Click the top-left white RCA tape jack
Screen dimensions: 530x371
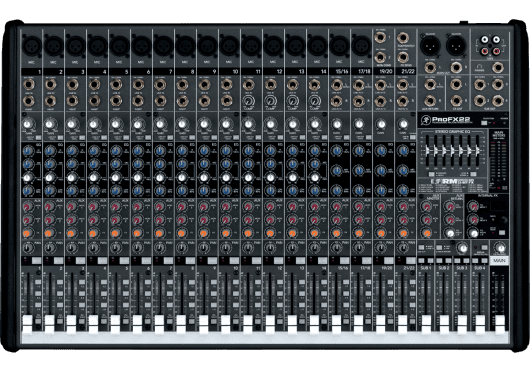[485, 40]
